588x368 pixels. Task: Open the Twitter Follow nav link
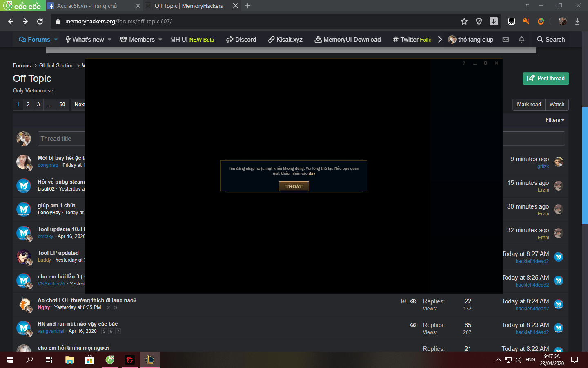click(412, 40)
